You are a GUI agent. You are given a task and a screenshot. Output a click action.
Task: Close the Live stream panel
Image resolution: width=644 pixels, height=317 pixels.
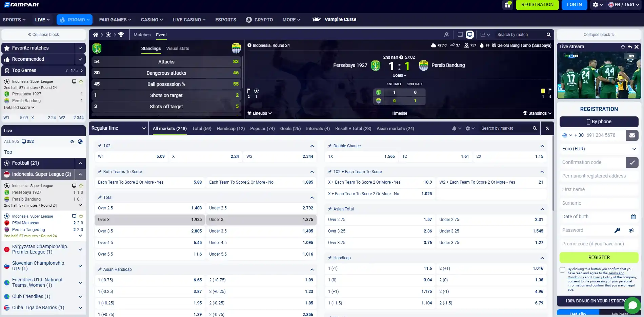coord(637,47)
